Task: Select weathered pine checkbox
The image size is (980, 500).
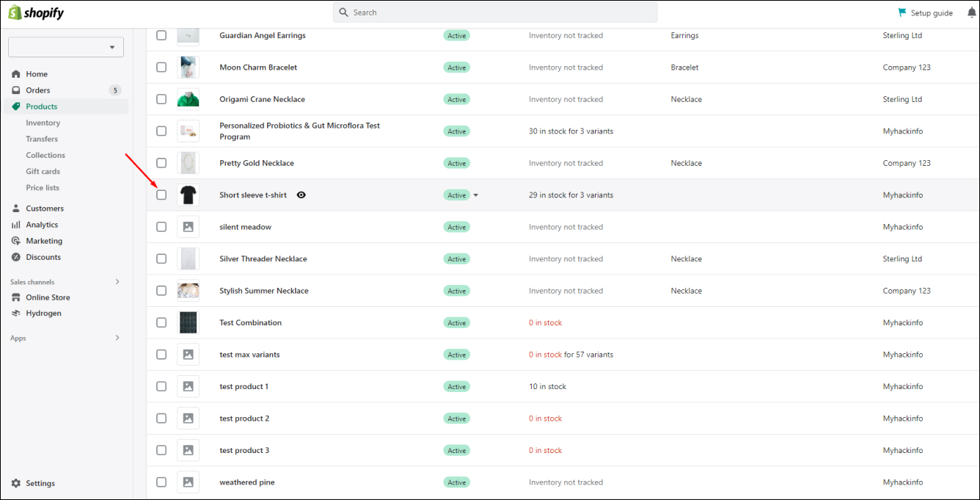Action: point(161,482)
